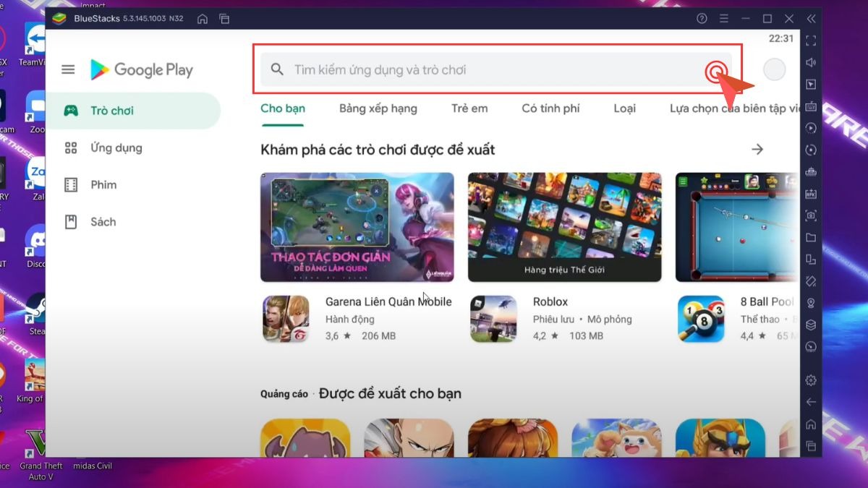868x488 pixels.
Task: Click heading Khám phá các trò chơi được đề xuất
Action: tap(378, 150)
